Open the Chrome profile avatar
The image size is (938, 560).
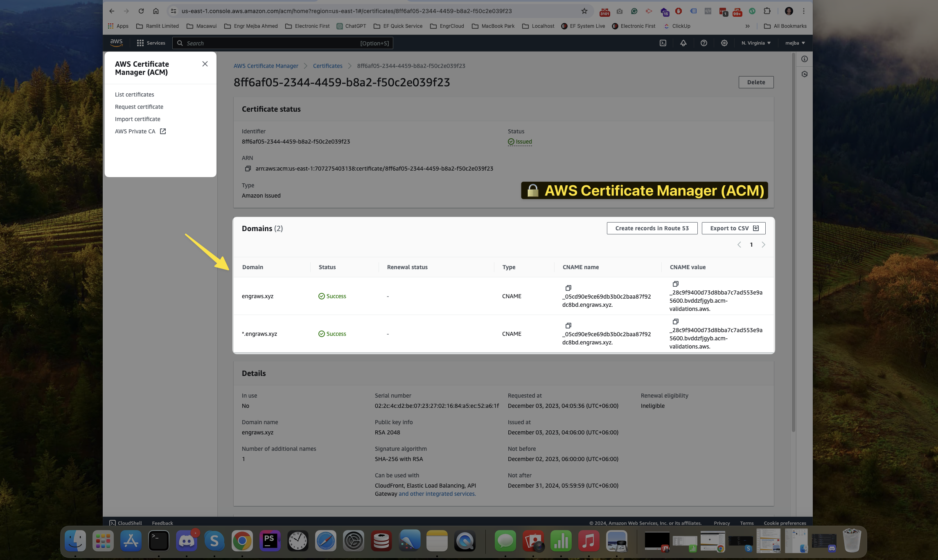click(789, 11)
